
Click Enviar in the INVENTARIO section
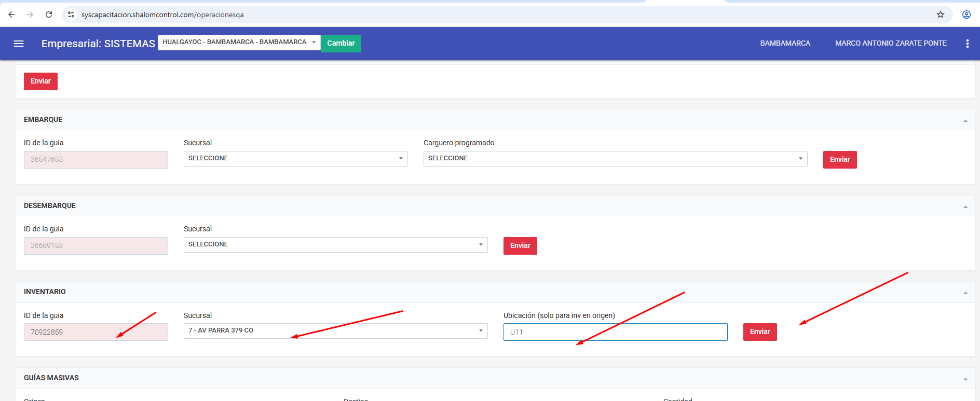point(759,332)
